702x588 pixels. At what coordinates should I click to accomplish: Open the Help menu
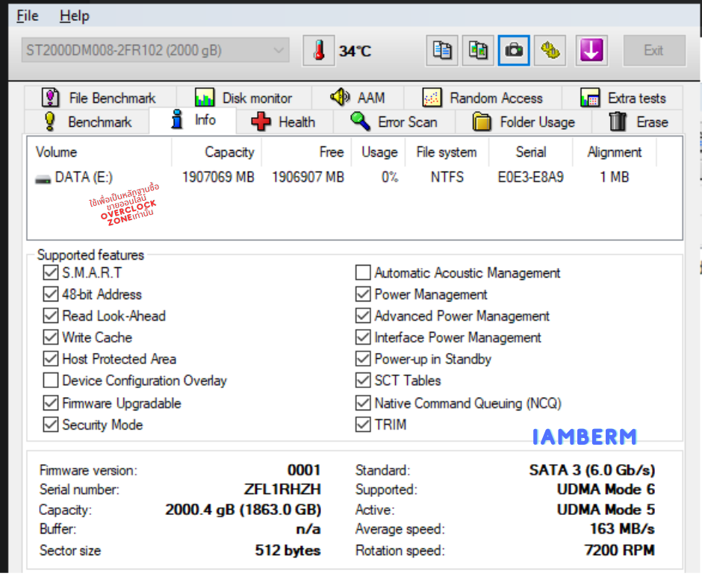pyautogui.click(x=74, y=16)
